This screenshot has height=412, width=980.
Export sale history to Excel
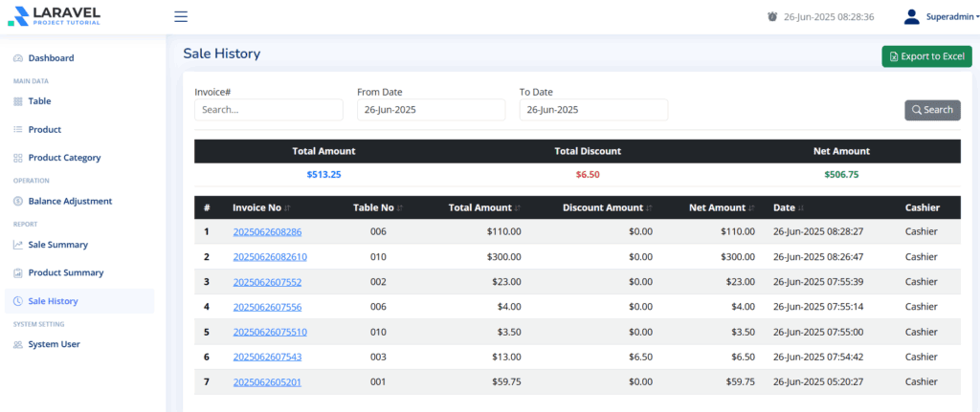(x=925, y=56)
